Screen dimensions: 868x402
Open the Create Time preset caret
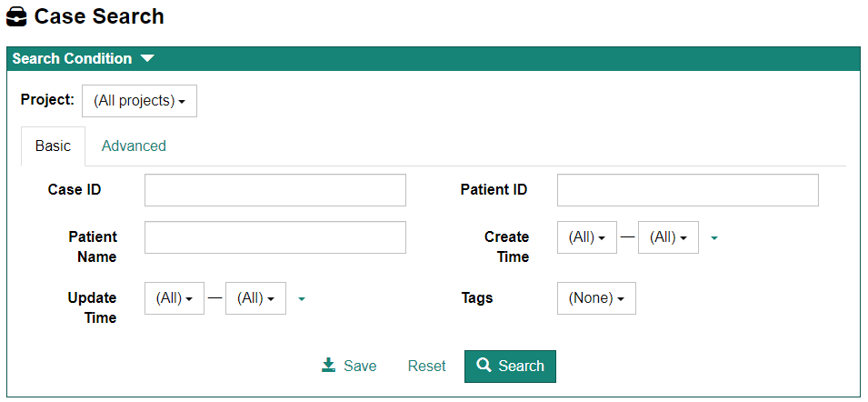[714, 238]
